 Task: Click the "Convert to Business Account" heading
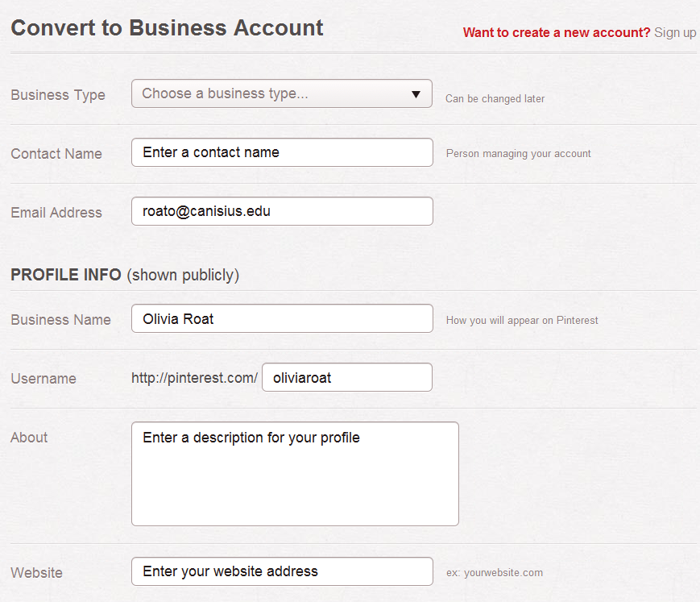pos(167,27)
